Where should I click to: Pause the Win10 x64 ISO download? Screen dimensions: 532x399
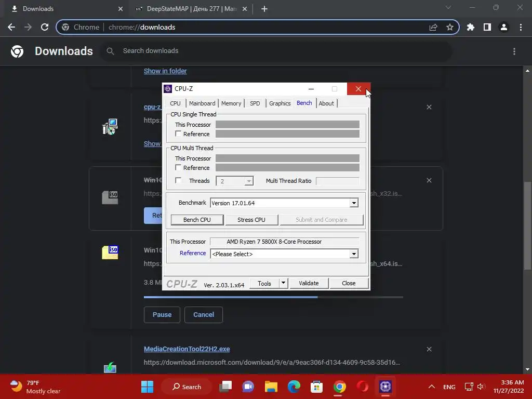(x=162, y=314)
